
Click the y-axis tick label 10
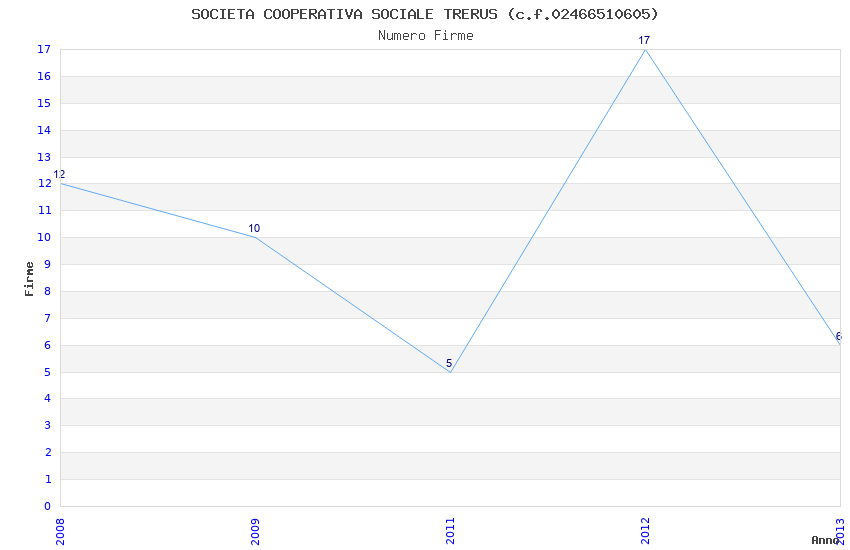[x=44, y=237]
